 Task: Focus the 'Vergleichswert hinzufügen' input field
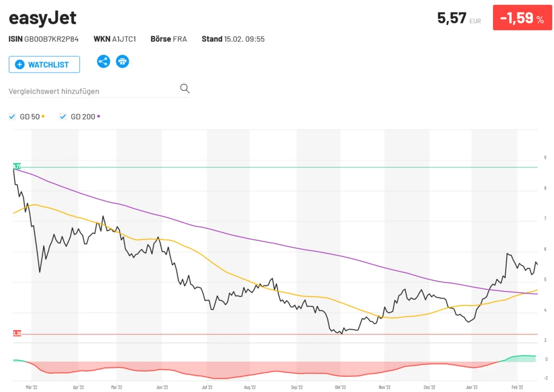pos(91,91)
